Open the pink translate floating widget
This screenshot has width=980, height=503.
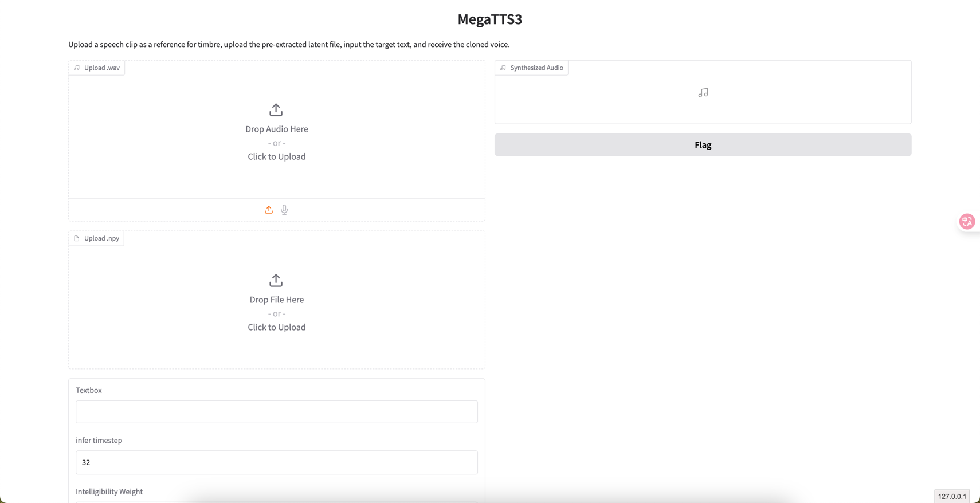[x=967, y=221]
